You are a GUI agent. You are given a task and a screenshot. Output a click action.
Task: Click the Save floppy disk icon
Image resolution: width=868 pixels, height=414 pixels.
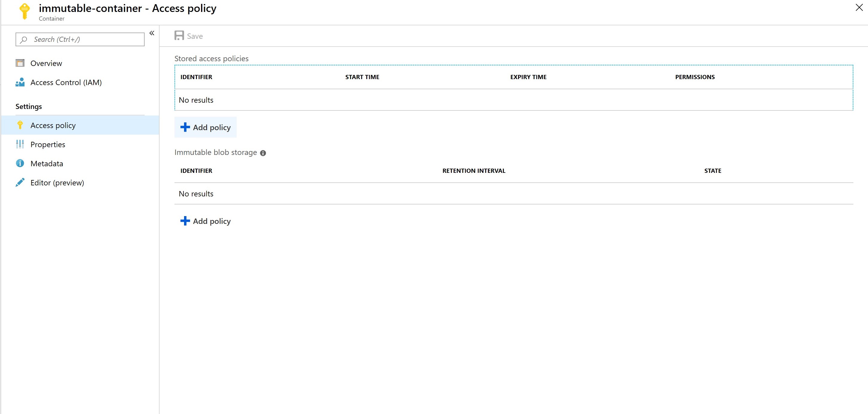click(x=179, y=36)
